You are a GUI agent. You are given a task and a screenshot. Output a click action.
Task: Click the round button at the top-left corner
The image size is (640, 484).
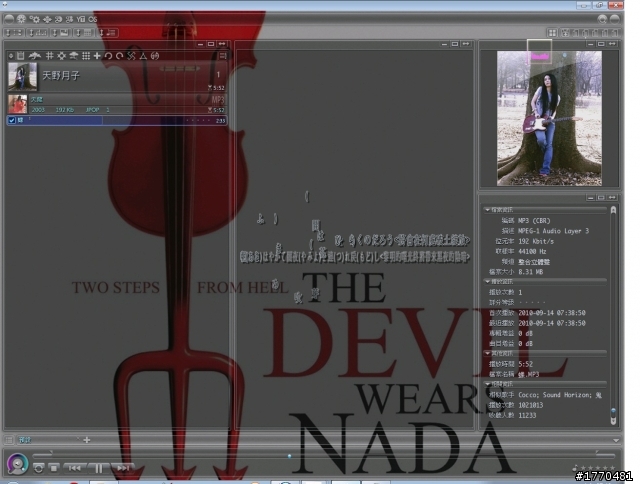tap(9, 19)
